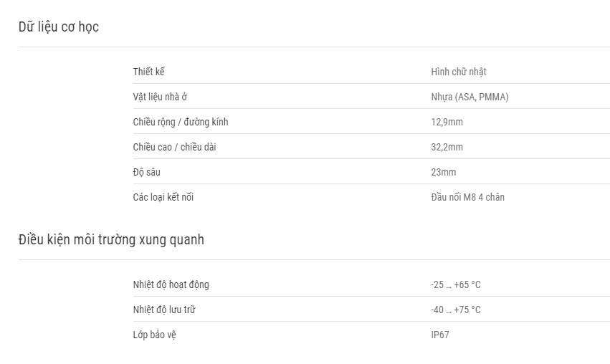Click the 'Dữ liệu cơ học' section heading
The width and height of the screenshot is (610, 364).
click(x=58, y=27)
